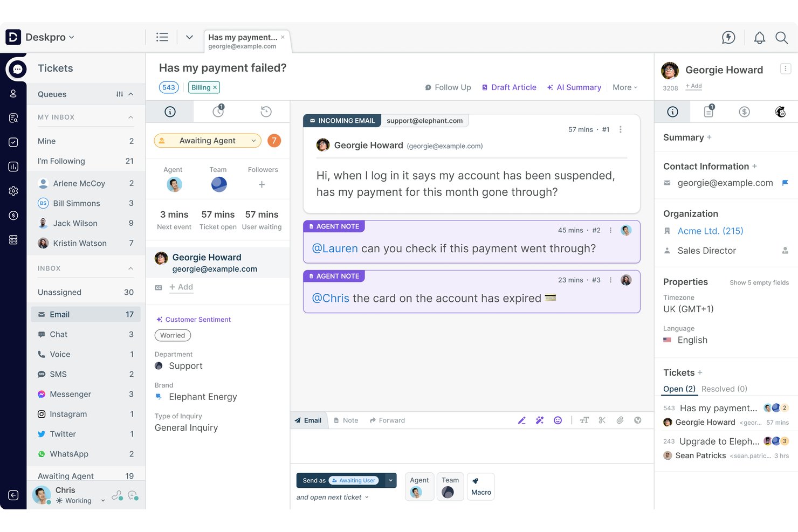798x532 pixels.
Task: Open the ticket list view icon
Action: click(162, 37)
